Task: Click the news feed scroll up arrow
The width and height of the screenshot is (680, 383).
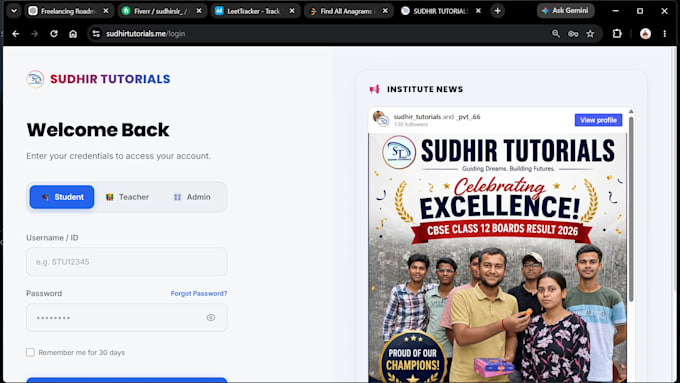Action: tap(631, 112)
